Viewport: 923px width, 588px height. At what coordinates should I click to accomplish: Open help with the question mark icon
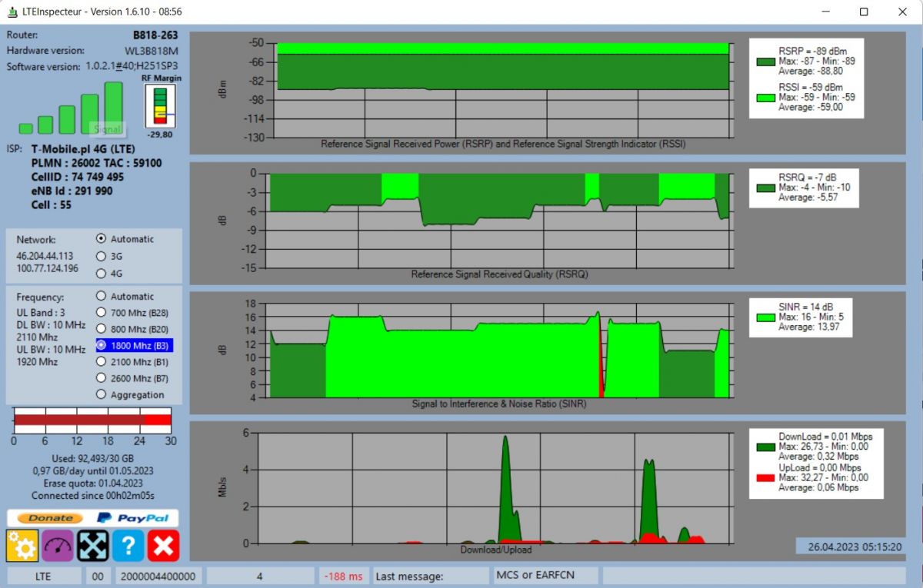coord(128,545)
